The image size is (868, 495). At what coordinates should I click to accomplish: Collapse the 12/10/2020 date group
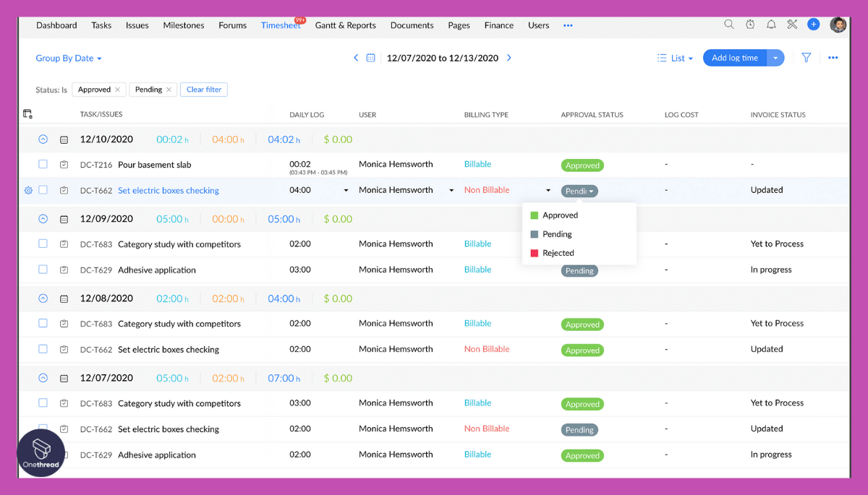43,139
